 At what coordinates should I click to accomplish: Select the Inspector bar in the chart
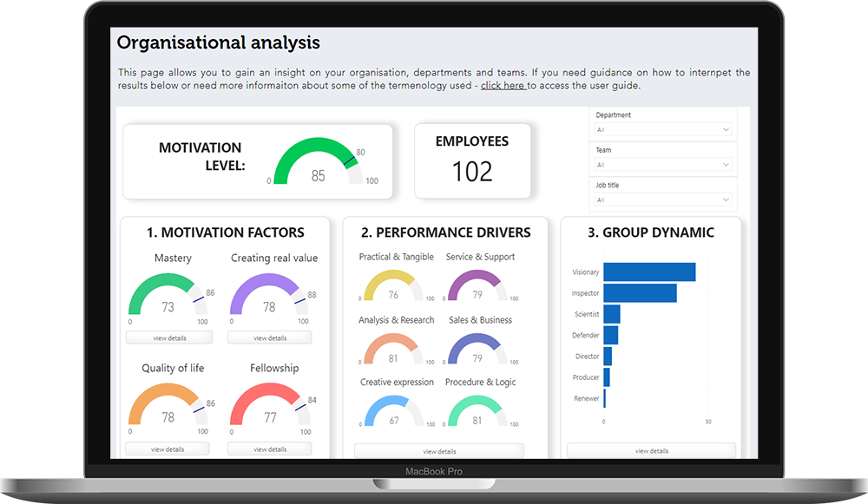pyautogui.click(x=638, y=292)
